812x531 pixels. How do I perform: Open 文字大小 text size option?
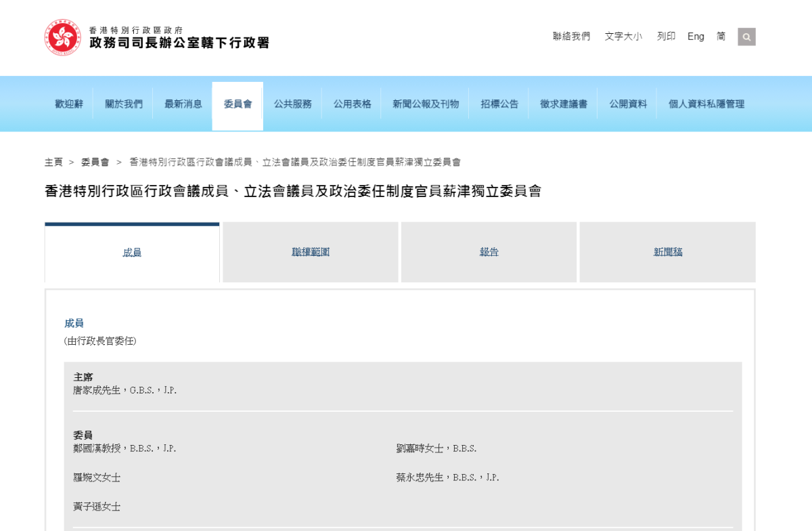pos(623,37)
